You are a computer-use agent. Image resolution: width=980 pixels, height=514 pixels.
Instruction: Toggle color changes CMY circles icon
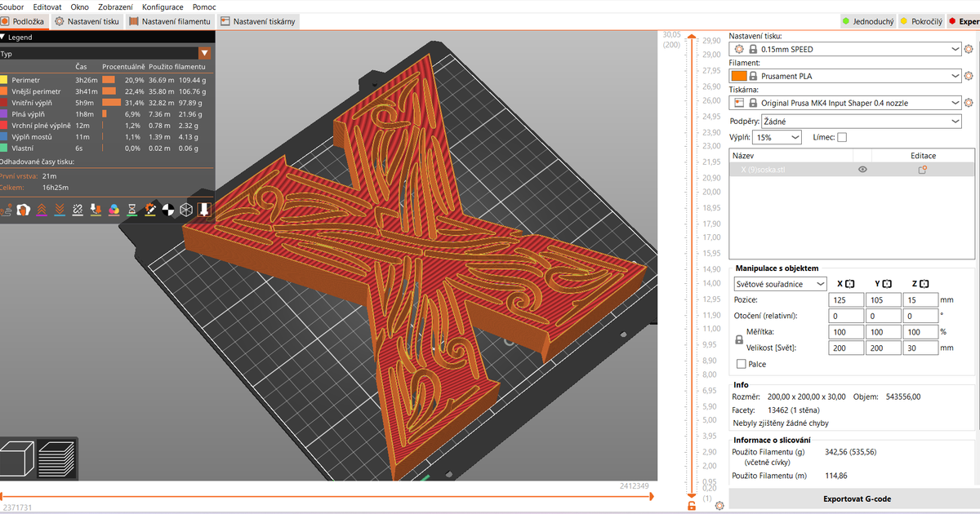pos(114,210)
